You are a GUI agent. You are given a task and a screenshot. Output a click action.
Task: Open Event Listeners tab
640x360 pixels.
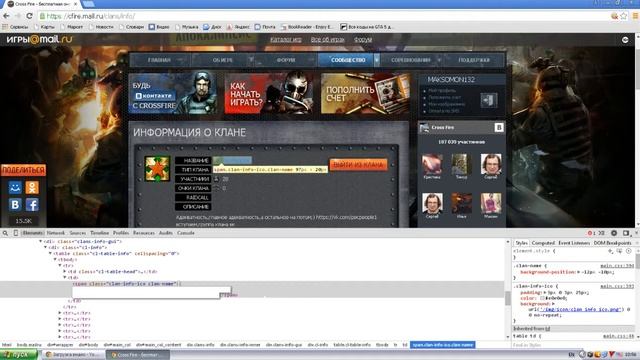pos(574,243)
